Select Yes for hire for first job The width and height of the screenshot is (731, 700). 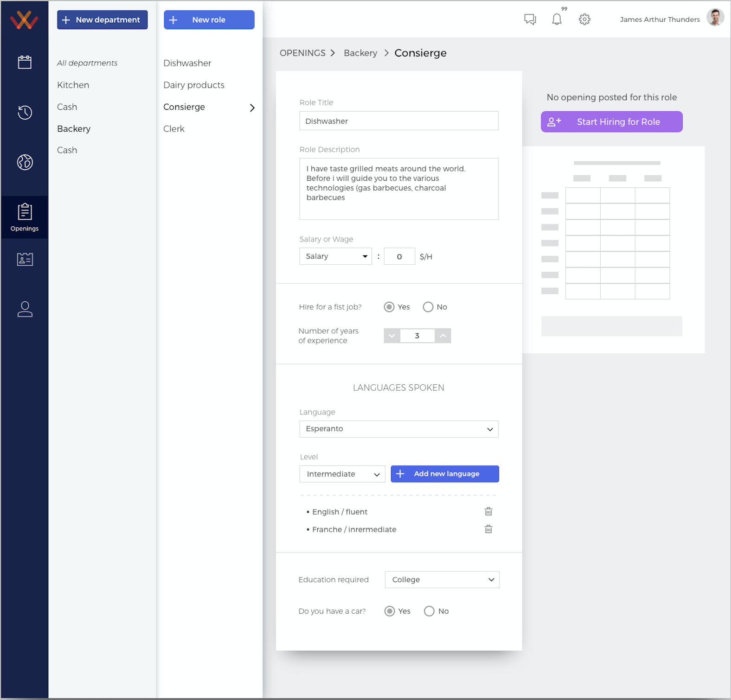coord(389,307)
